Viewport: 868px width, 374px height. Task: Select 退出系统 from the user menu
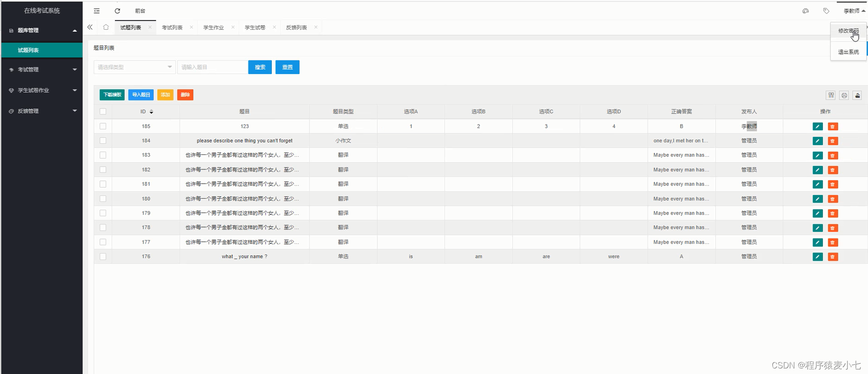[848, 52]
